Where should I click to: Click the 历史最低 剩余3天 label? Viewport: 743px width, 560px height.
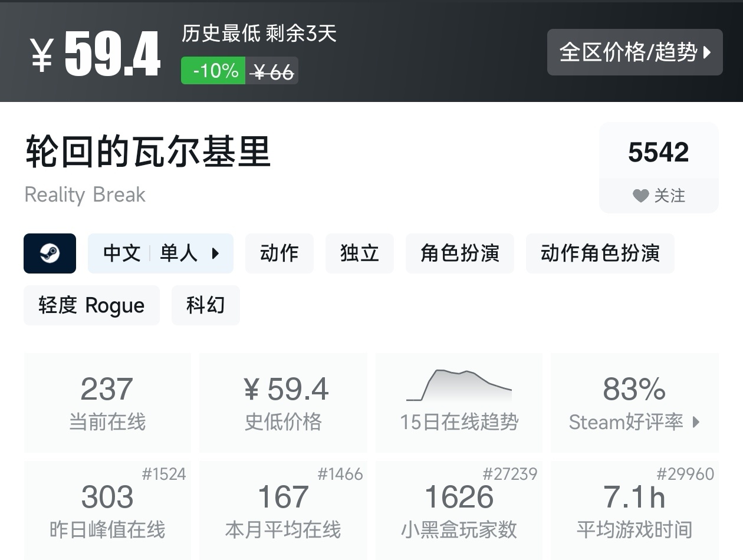tap(259, 33)
